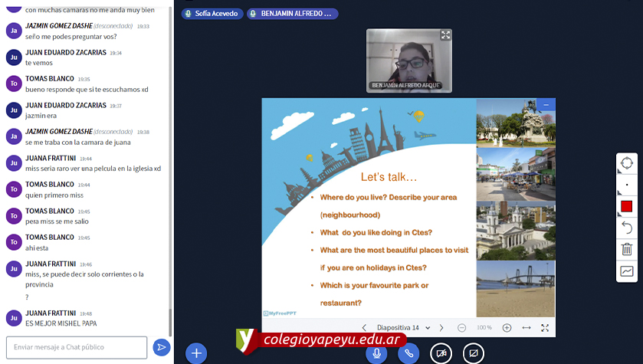Leave audio with the phone button
The image size is (643, 364).
[x=408, y=353]
